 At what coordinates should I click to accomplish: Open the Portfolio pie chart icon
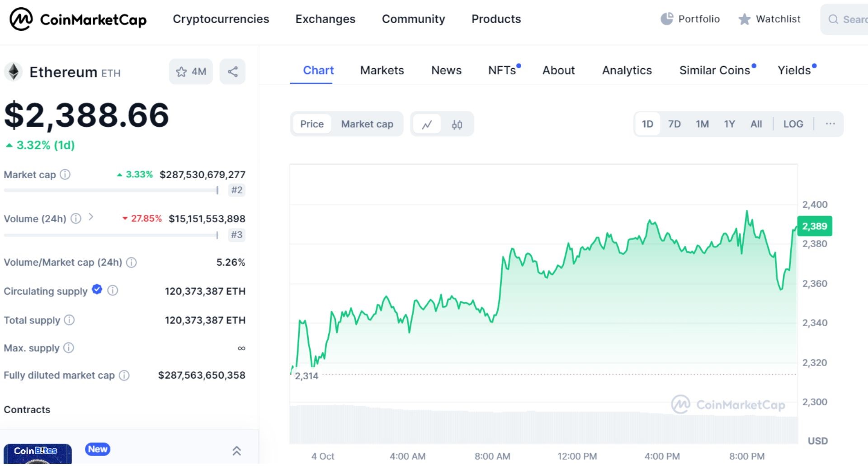tap(667, 19)
